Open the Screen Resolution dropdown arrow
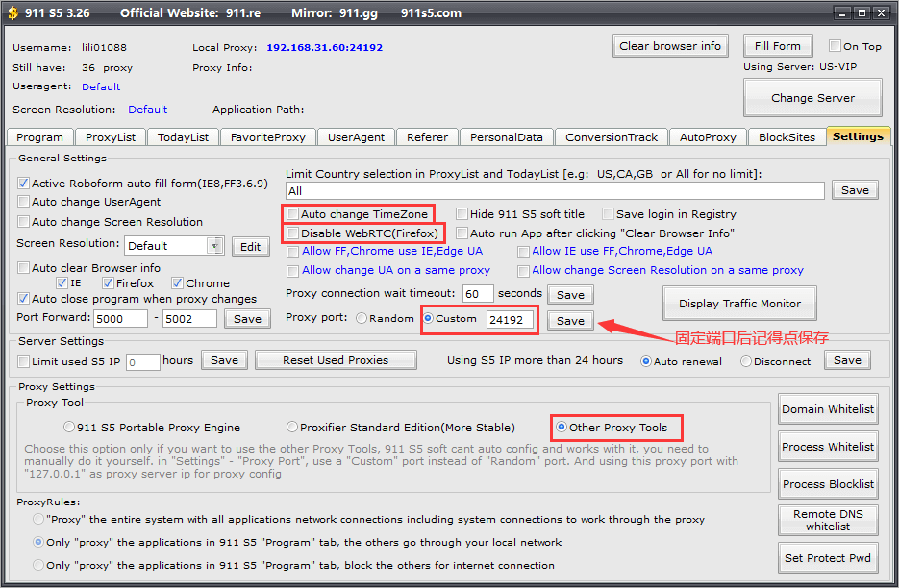Image resolution: width=899 pixels, height=588 pixels. point(215,246)
